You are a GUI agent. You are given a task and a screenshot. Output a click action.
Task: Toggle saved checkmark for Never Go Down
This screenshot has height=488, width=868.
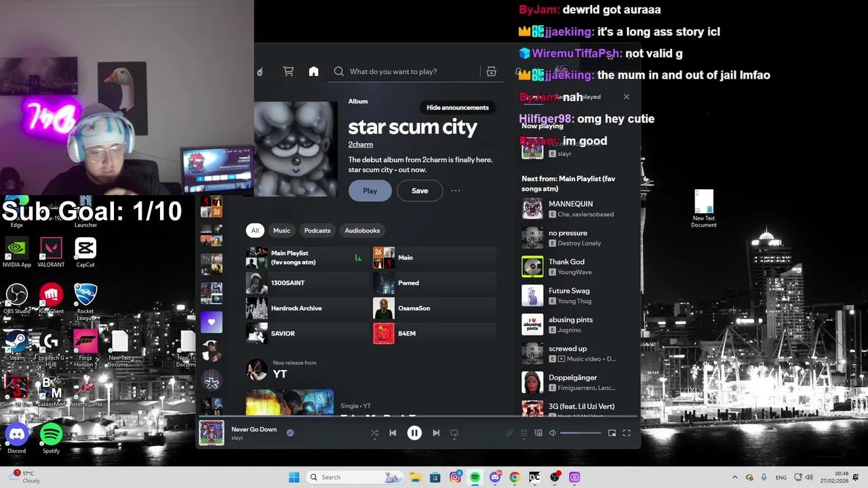pos(290,432)
